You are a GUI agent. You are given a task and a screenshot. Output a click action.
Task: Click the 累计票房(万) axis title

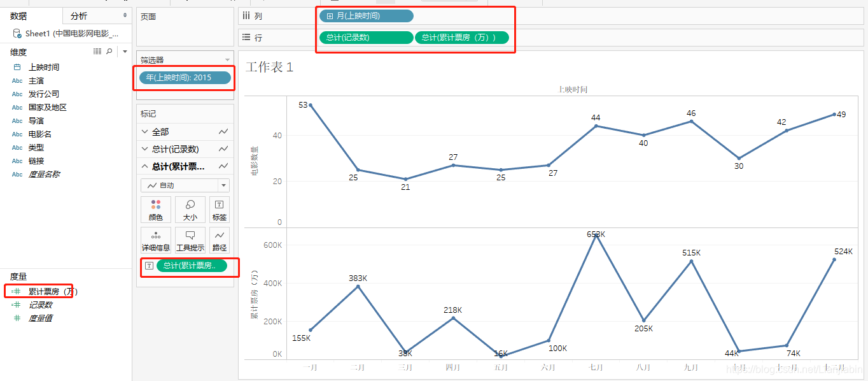click(255, 294)
